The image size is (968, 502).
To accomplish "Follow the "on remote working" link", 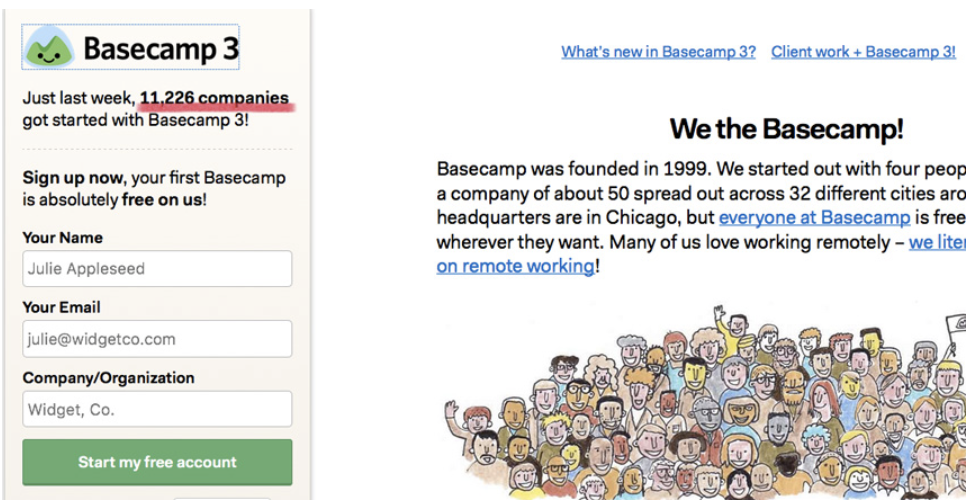I will tap(515, 266).
